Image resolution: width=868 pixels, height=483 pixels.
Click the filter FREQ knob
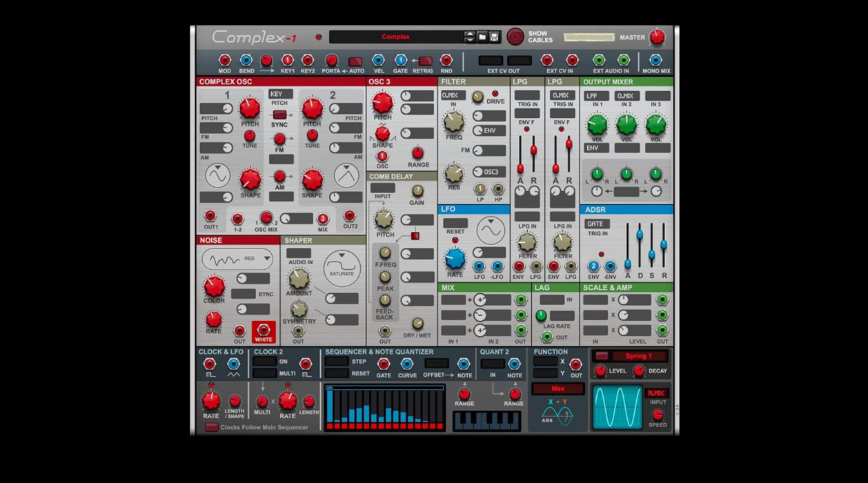pyautogui.click(x=453, y=121)
